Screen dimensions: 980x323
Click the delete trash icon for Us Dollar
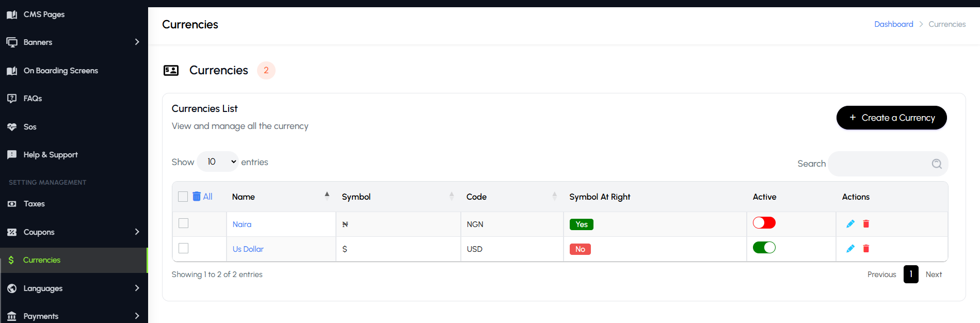(866, 249)
